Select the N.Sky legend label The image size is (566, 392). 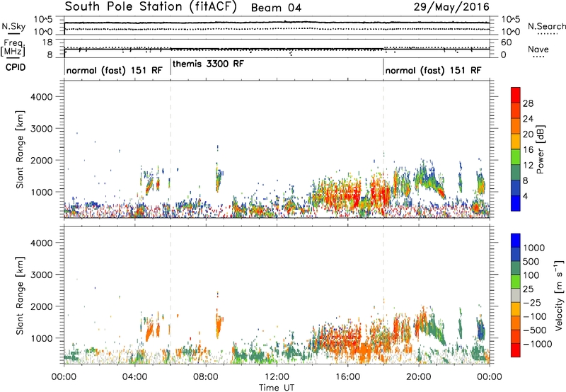(x=13, y=26)
